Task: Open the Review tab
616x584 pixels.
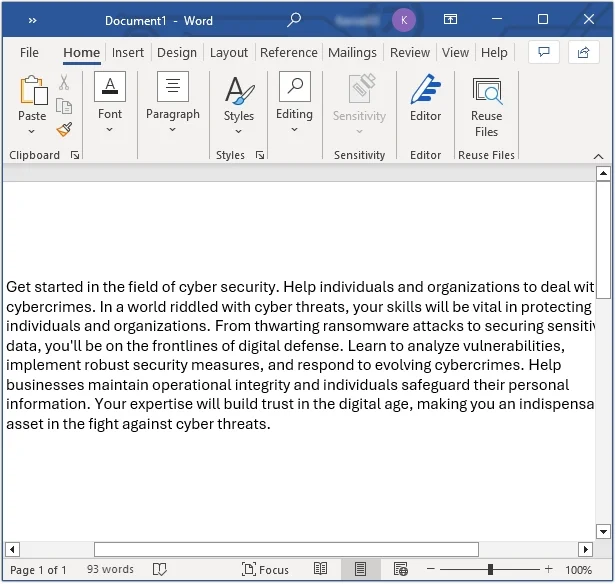Action: click(410, 52)
